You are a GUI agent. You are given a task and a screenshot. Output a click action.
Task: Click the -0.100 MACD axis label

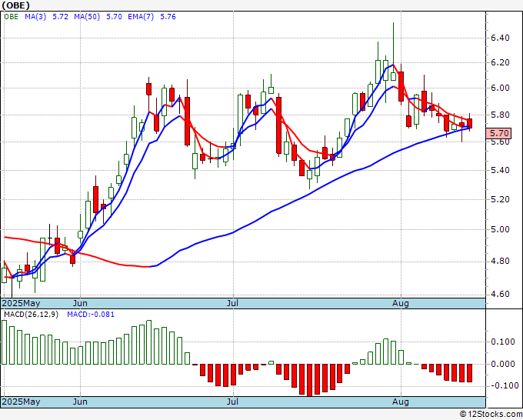(503, 385)
